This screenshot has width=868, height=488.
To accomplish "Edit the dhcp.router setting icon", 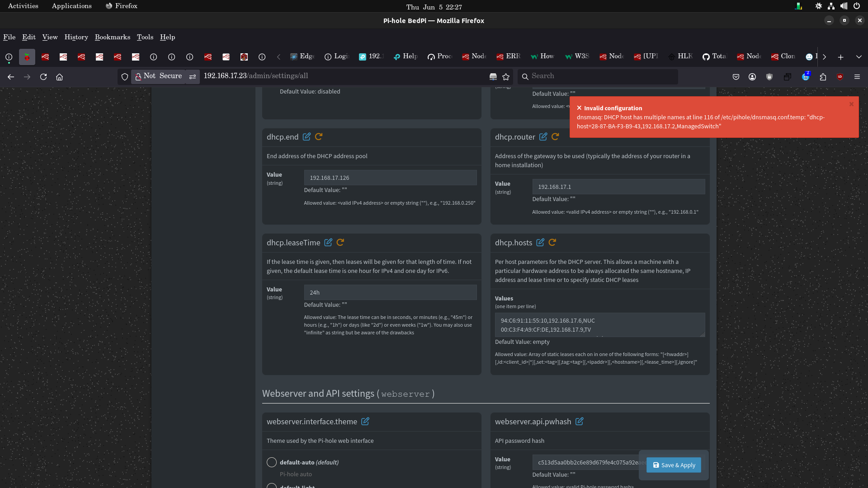I will [x=543, y=136].
